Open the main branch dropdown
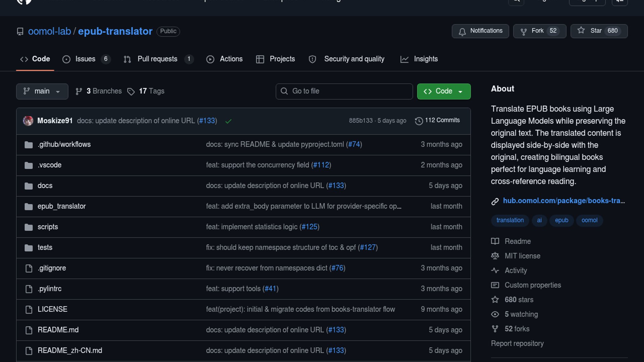 point(42,91)
